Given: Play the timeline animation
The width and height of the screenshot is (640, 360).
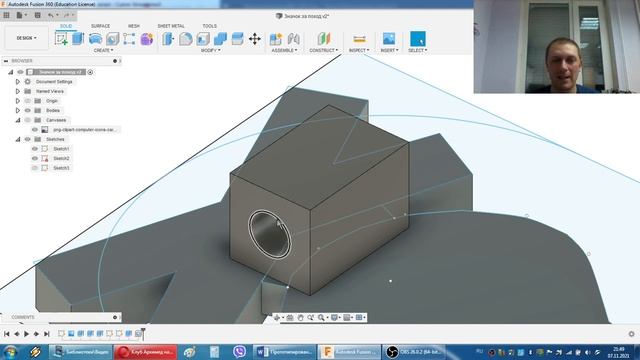Looking at the screenshot, I should (27, 334).
